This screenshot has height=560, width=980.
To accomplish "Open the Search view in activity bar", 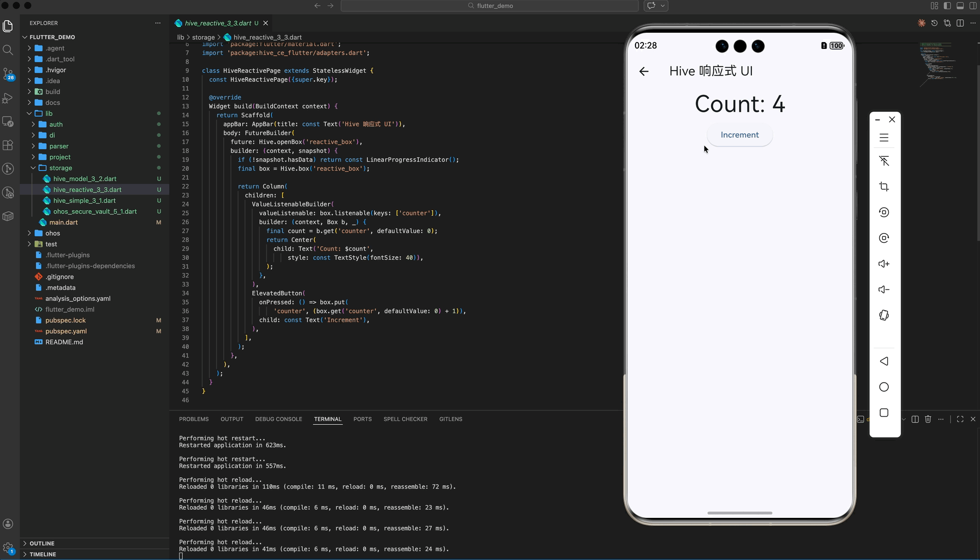I will pos(8,50).
